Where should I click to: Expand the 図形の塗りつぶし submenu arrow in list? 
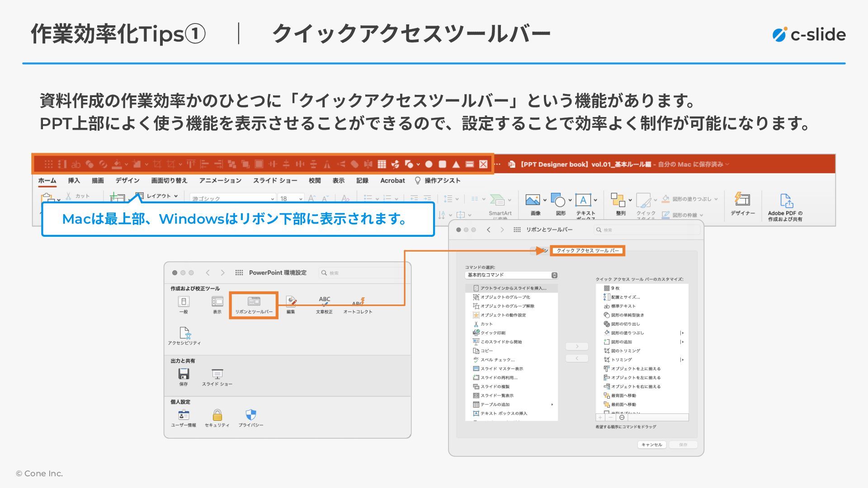click(x=682, y=333)
